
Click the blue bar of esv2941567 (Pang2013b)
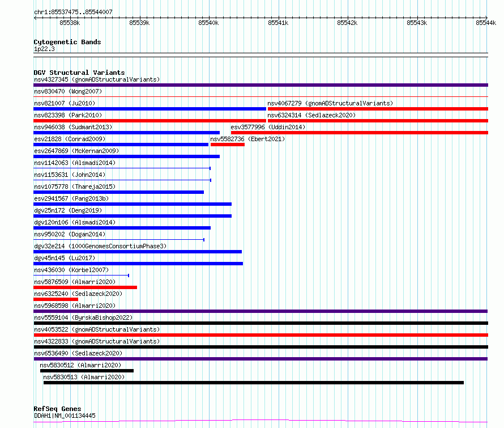point(133,204)
